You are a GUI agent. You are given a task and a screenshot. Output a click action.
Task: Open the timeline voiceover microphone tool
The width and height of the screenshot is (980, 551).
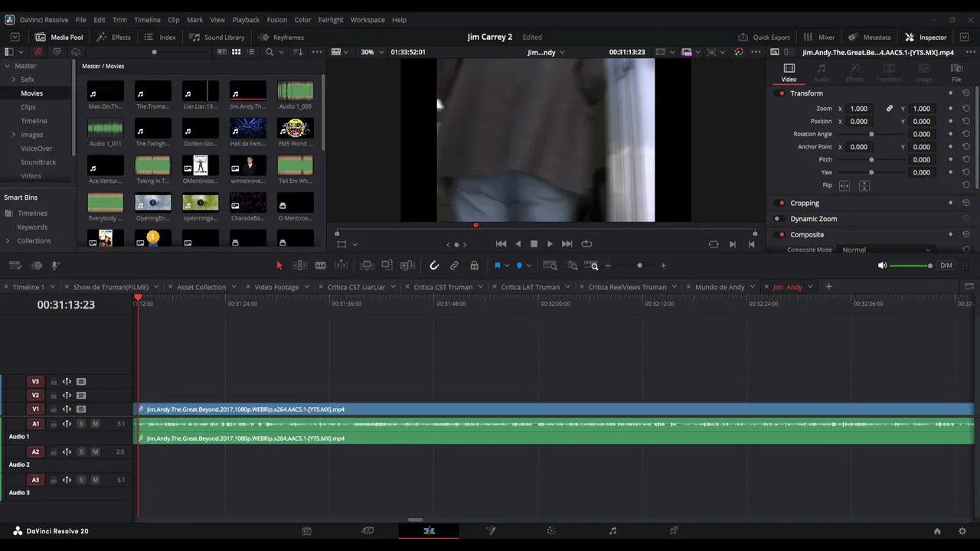[55, 266]
